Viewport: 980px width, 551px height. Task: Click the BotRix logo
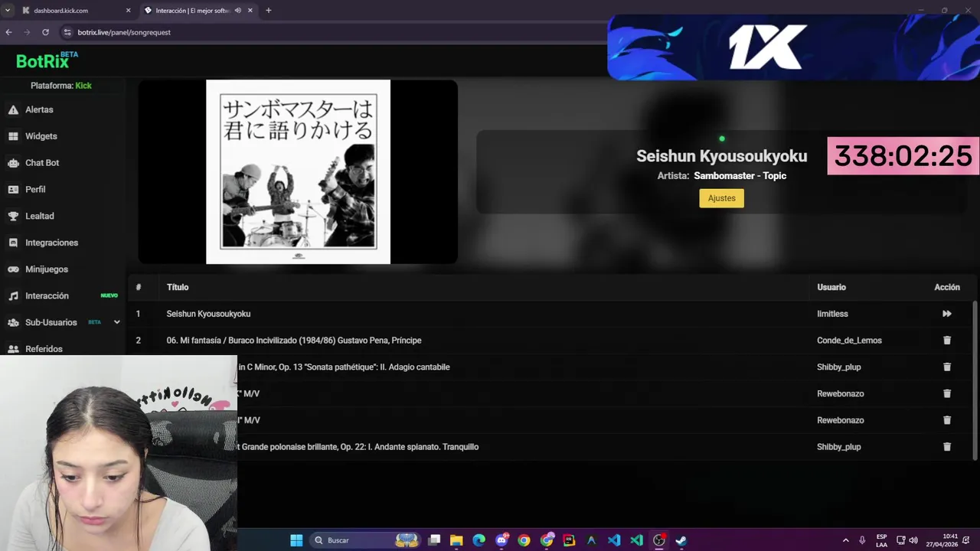pos(47,60)
